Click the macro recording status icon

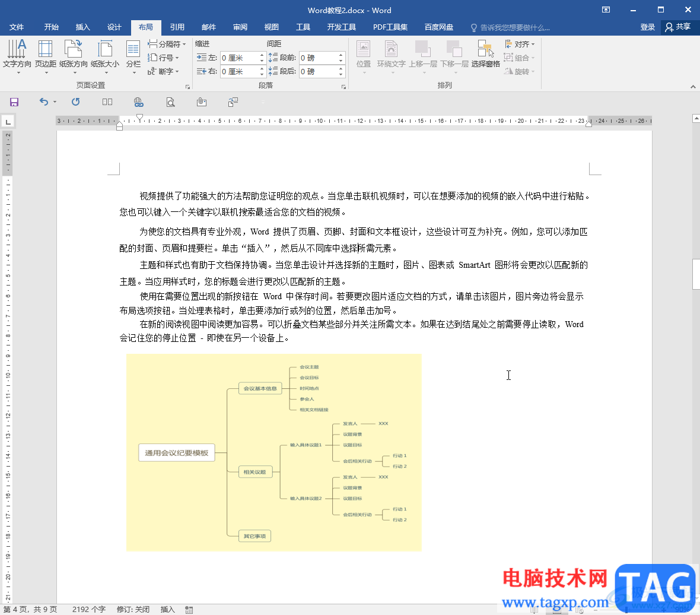point(189,610)
